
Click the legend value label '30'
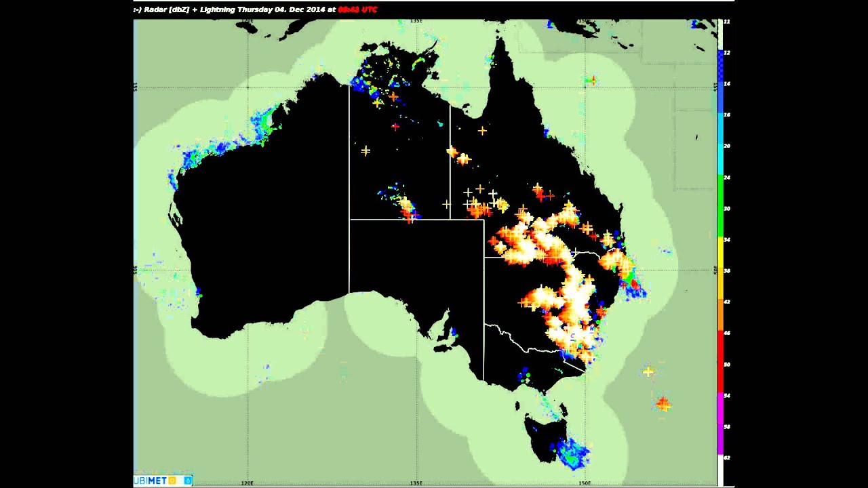click(x=727, y=208)
